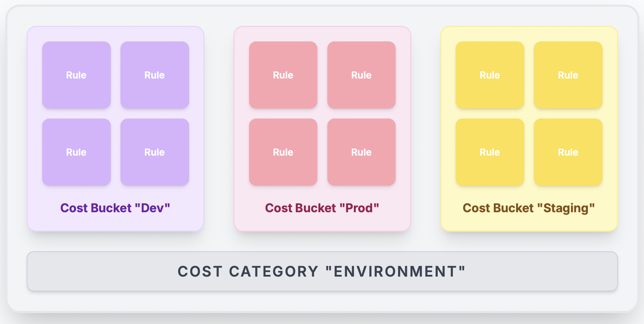Click the top-left Rule in Staging bucket
Screen dimensions: 644x324
coord(490,75)
